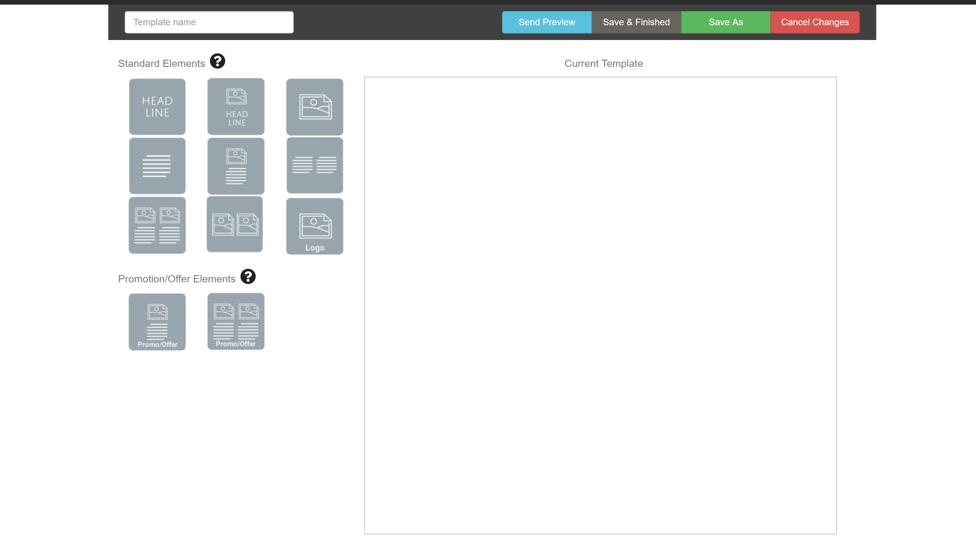Select the double-column Promo/Offer element
This screenshot has height=560, width=976.
[x=236, y=322]
